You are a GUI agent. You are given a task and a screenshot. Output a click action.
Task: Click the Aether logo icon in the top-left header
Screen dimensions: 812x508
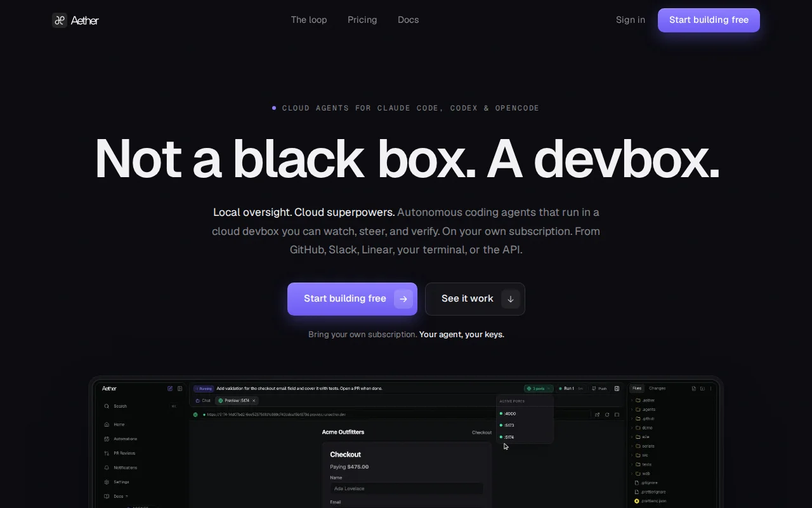point(60,20)
